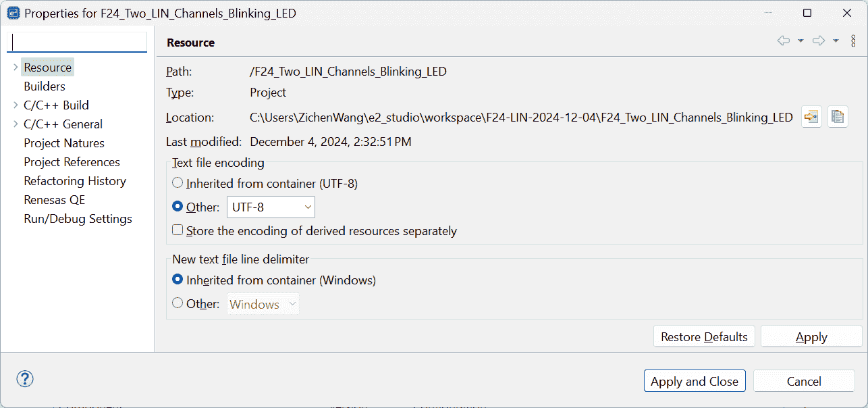Click the Restore Defaults button
This screenshot has width=868, height=408.
(704, 336)
